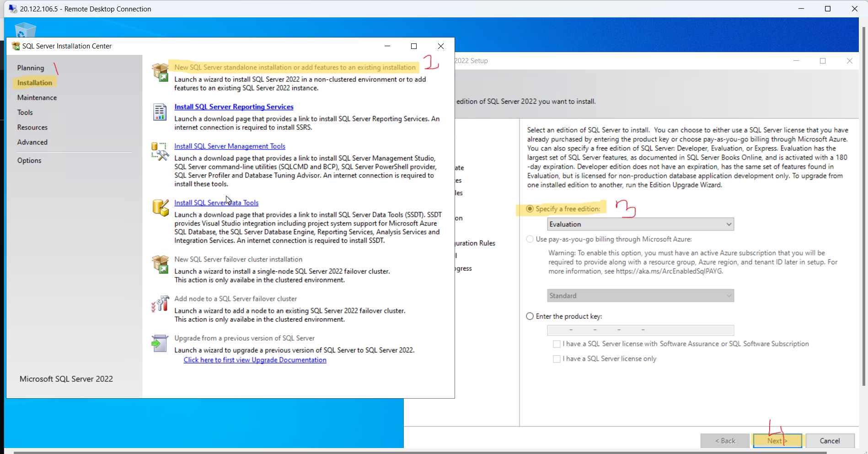Open the Advanced section in the sidebar
868x454 pixels.
[x=32, y=142]
